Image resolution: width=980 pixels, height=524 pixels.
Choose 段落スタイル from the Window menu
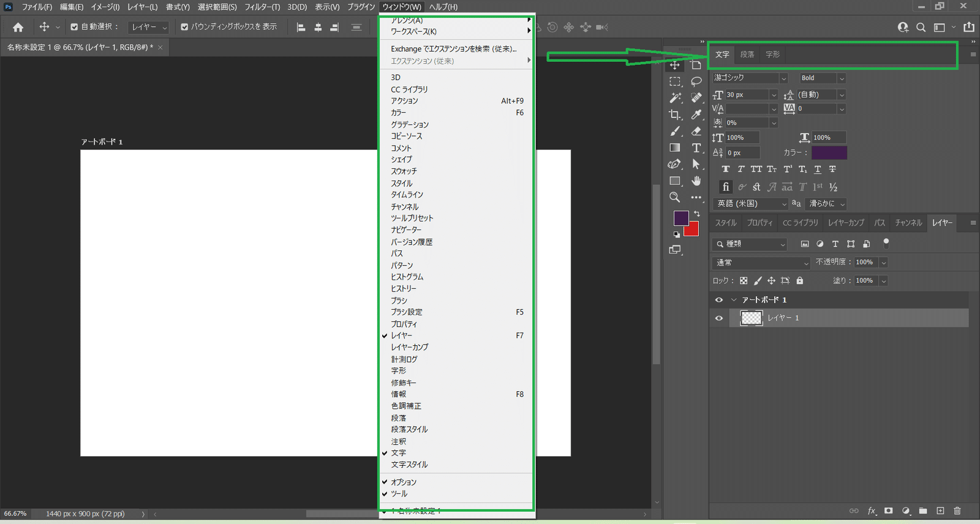409,429
